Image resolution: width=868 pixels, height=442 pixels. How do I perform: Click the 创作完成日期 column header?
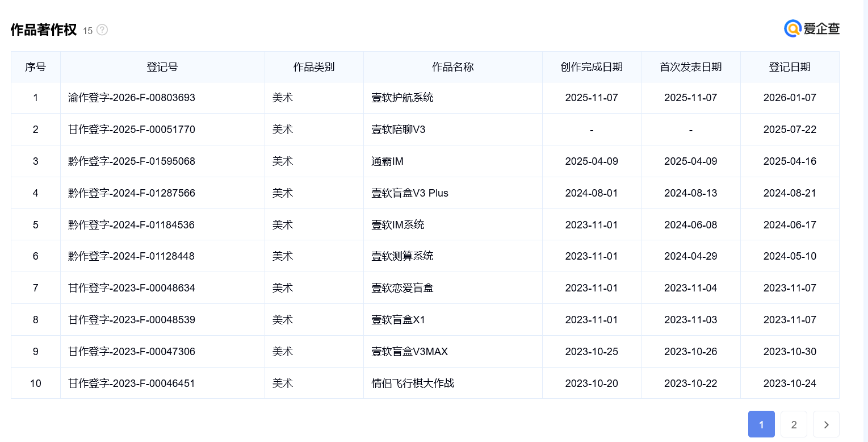[592, 66]
